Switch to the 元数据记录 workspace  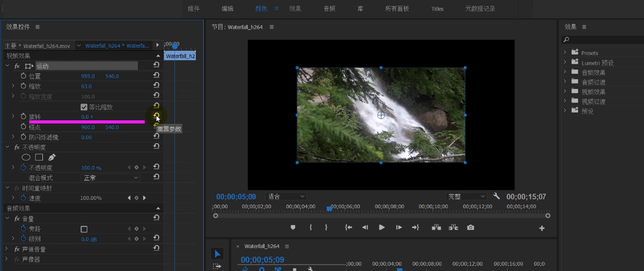[x=480, y=8]
